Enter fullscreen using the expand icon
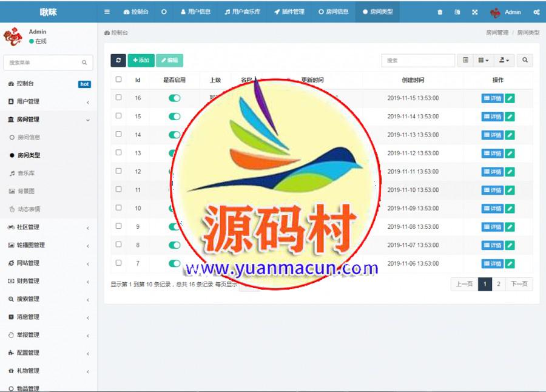546x392 pixels. point(474,12)
